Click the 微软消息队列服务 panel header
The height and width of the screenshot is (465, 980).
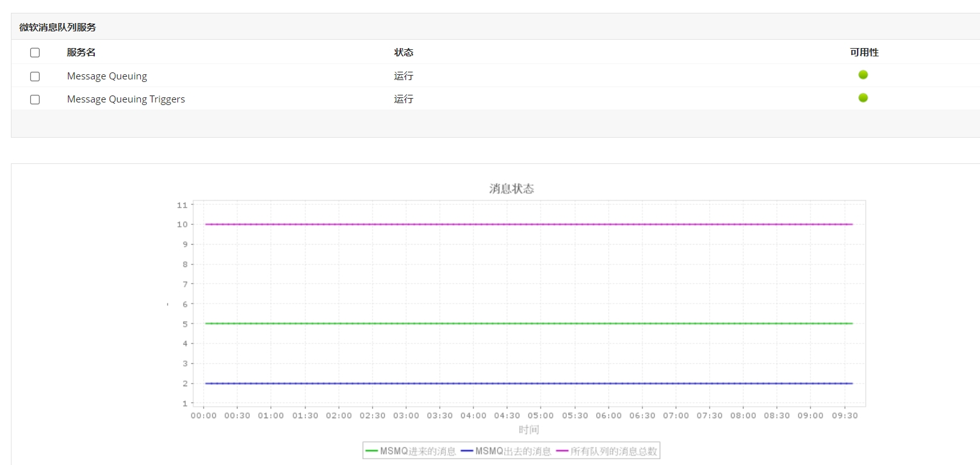coord(58,28)
